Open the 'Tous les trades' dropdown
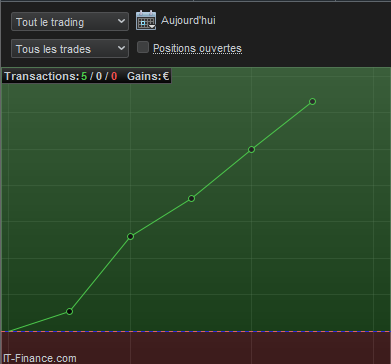 point(70,49)
